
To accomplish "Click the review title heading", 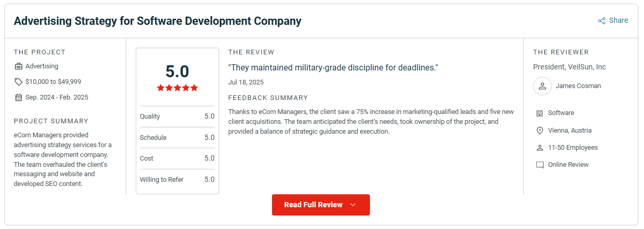I will [158, 21].
